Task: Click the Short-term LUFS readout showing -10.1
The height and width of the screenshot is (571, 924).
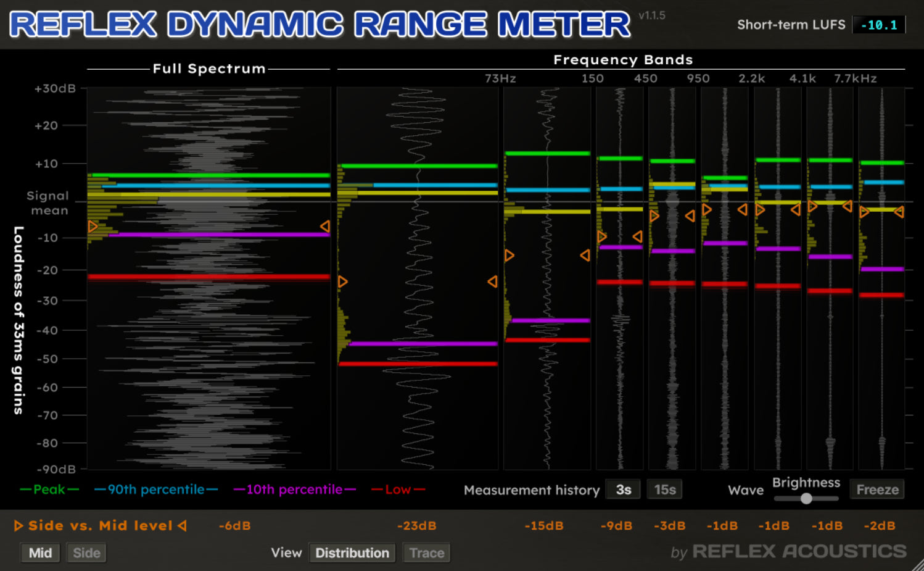Action: click(879, 25)
